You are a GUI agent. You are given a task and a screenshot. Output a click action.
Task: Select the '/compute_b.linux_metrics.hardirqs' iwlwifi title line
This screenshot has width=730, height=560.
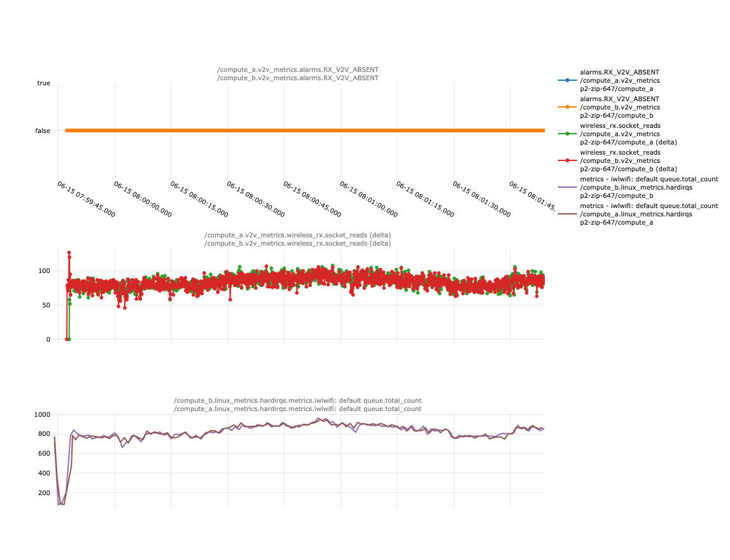pyautogui.click(x=297, y=401)
